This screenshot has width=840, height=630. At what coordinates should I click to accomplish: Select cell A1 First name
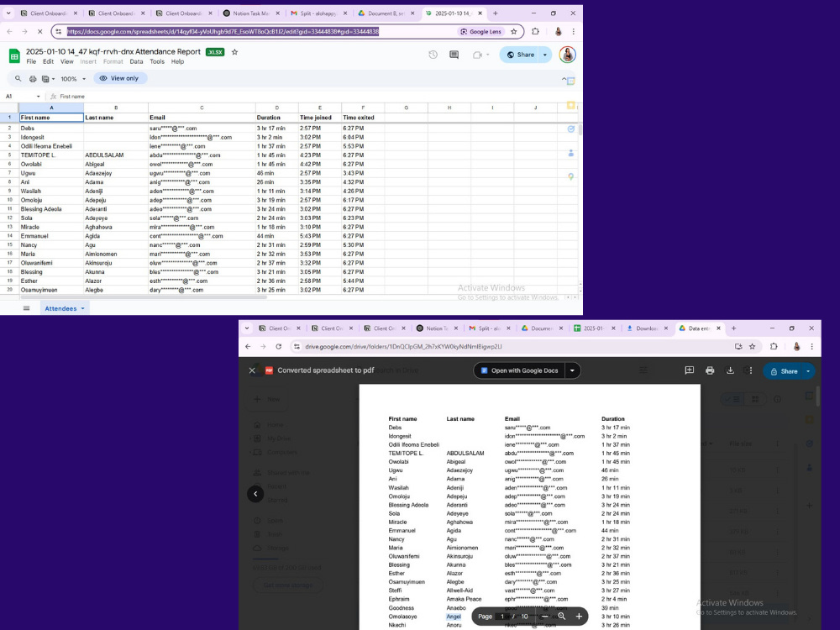coord(51,118)
